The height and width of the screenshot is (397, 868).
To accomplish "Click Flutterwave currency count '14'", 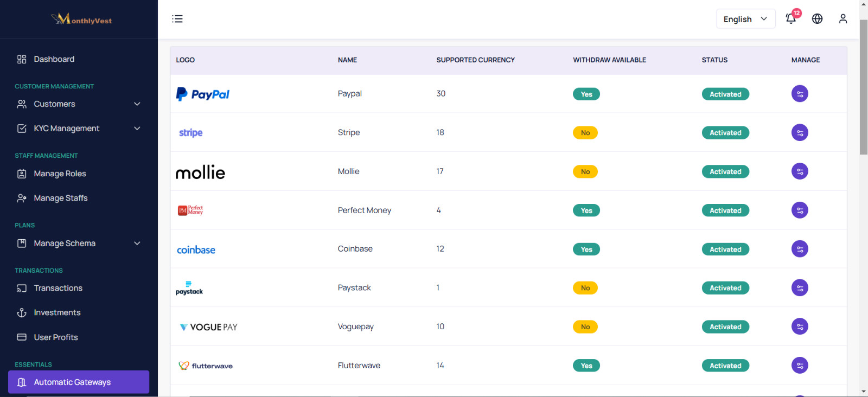I will coord(440,366).
